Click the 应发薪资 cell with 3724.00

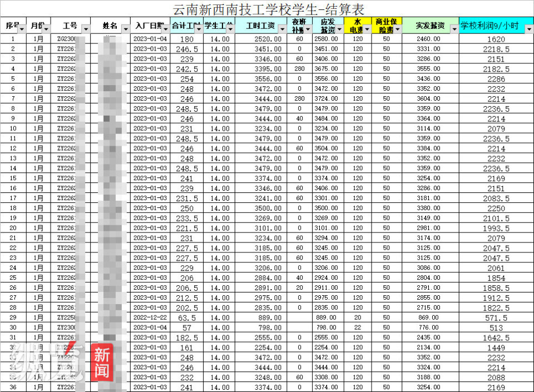click(x=328, y=98)
